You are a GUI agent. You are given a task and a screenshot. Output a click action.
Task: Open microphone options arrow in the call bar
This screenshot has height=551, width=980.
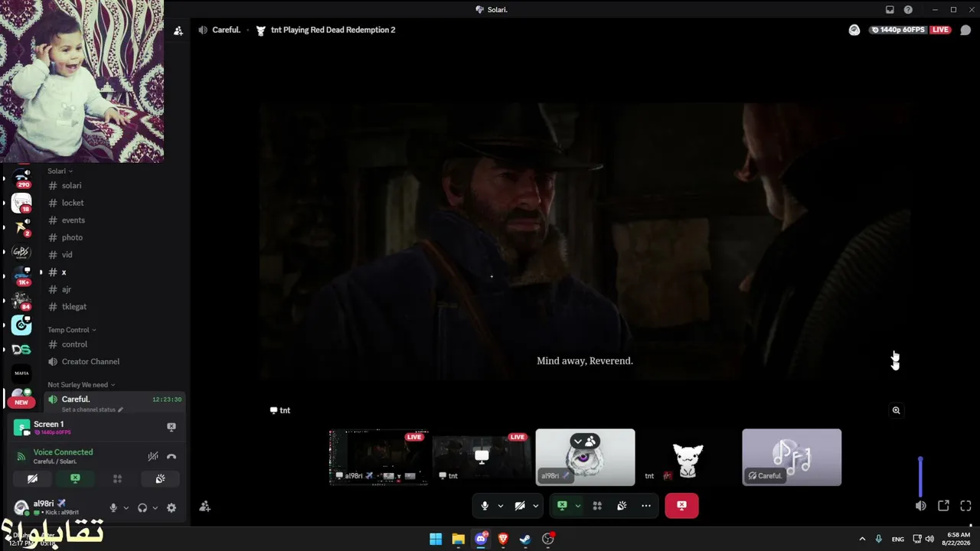(501, 506)
